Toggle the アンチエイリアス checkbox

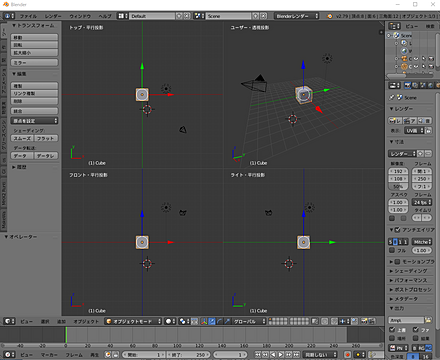397,230
